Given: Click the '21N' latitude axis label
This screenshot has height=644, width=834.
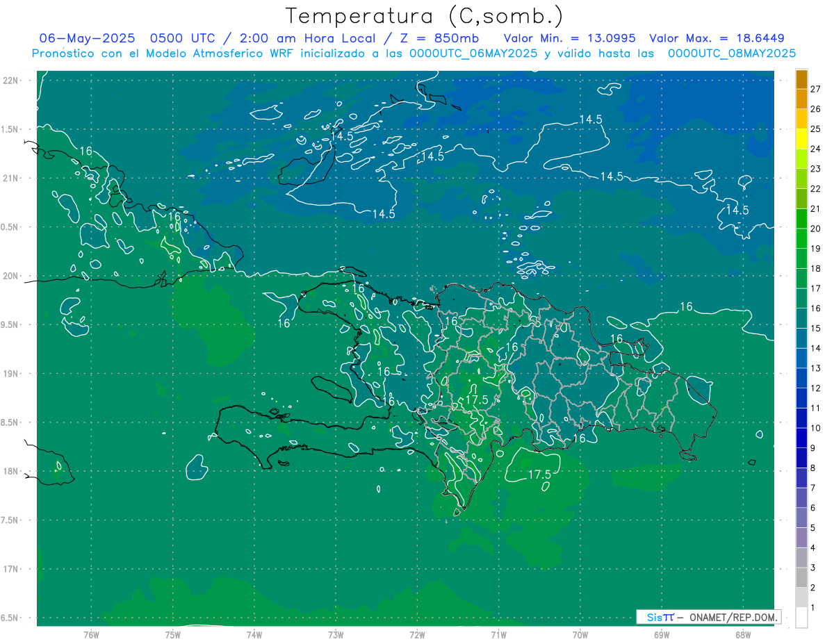Looking at the screenshot, I should point(11,178).
